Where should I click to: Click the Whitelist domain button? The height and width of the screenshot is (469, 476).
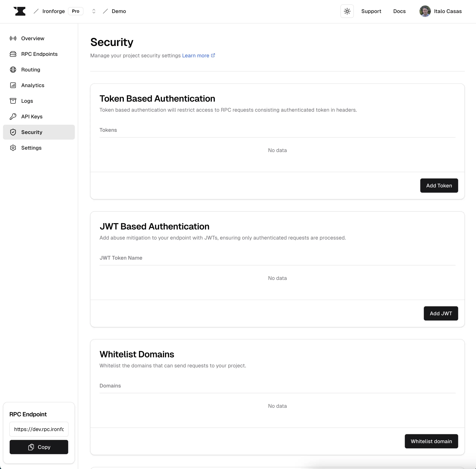click(x=431, y=441)
